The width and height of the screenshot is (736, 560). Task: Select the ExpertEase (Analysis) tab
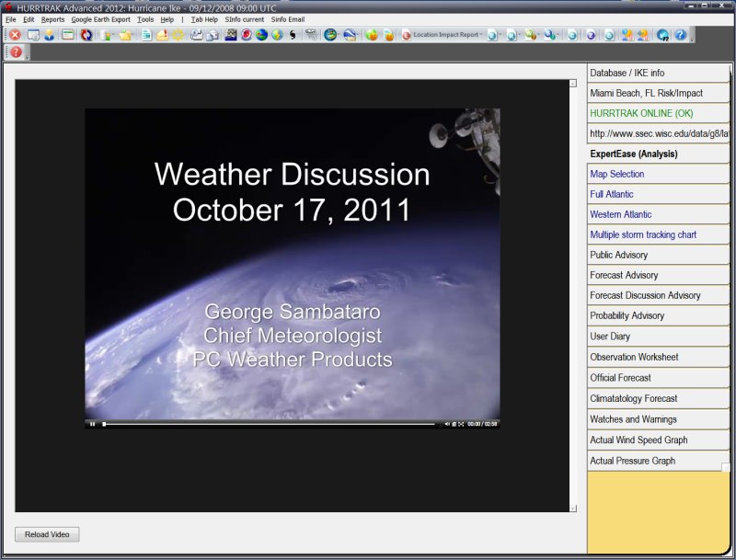click(x=658, y=154)
